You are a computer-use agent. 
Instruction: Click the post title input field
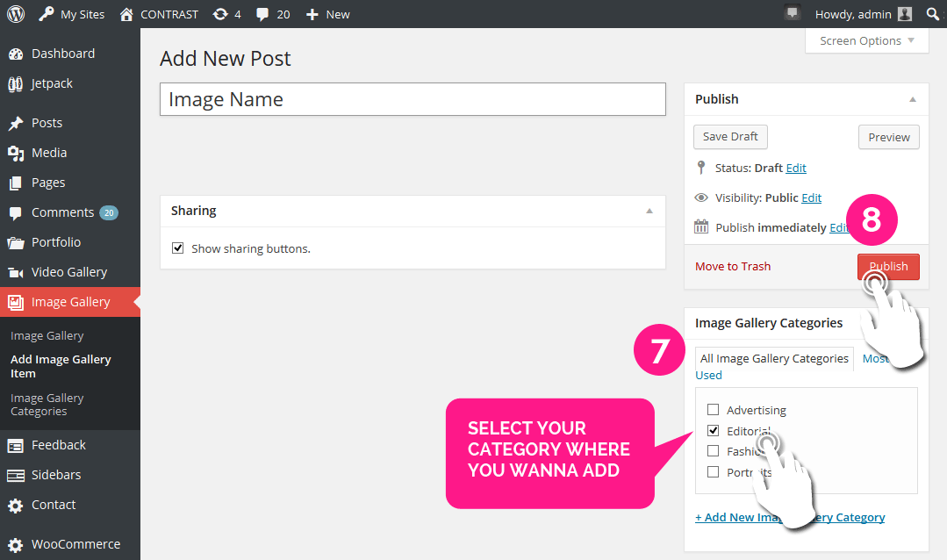pyautogui.click(x=413, y=99)
